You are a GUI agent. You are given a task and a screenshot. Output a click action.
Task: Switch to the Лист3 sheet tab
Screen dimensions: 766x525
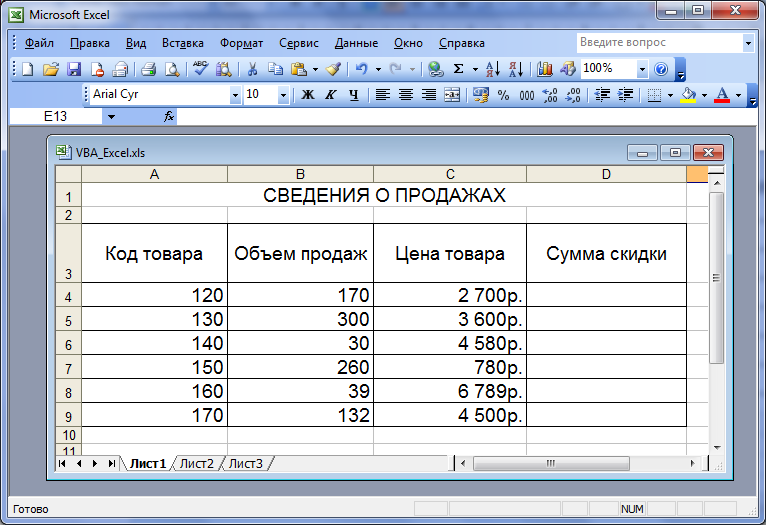pyautogui.click(x=245, y=463)
